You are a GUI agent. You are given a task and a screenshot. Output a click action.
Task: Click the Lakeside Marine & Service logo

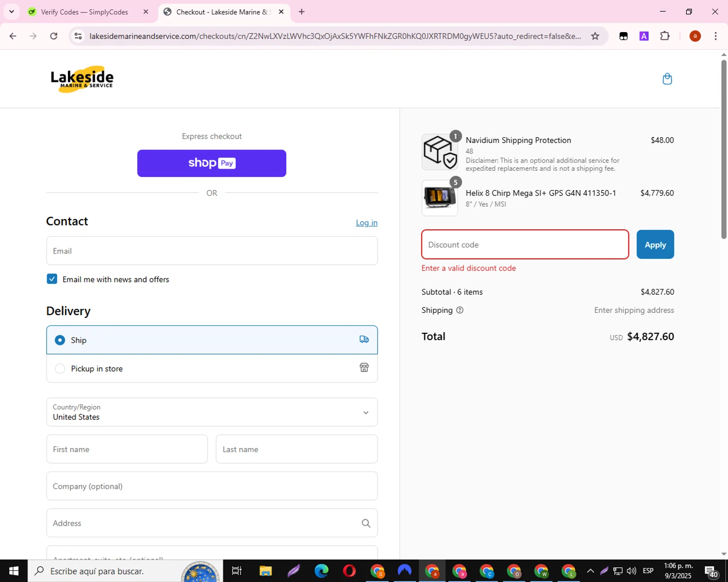tap(82, 79)
